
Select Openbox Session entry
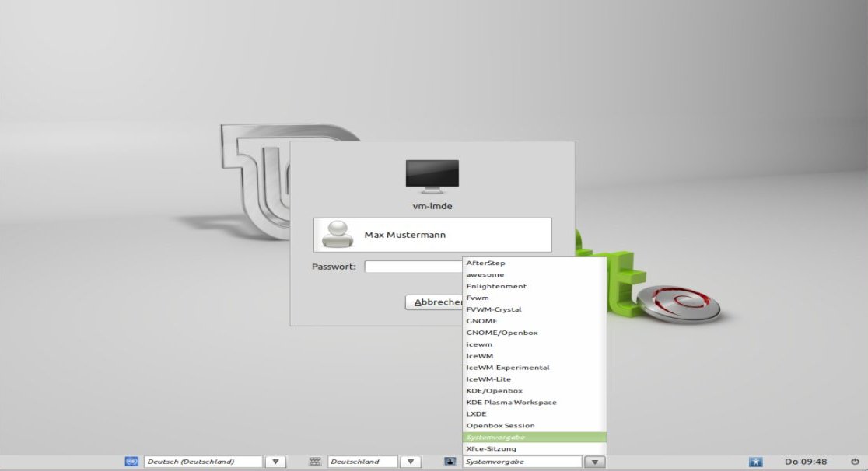pyautogui.click(x=534, y=426)
